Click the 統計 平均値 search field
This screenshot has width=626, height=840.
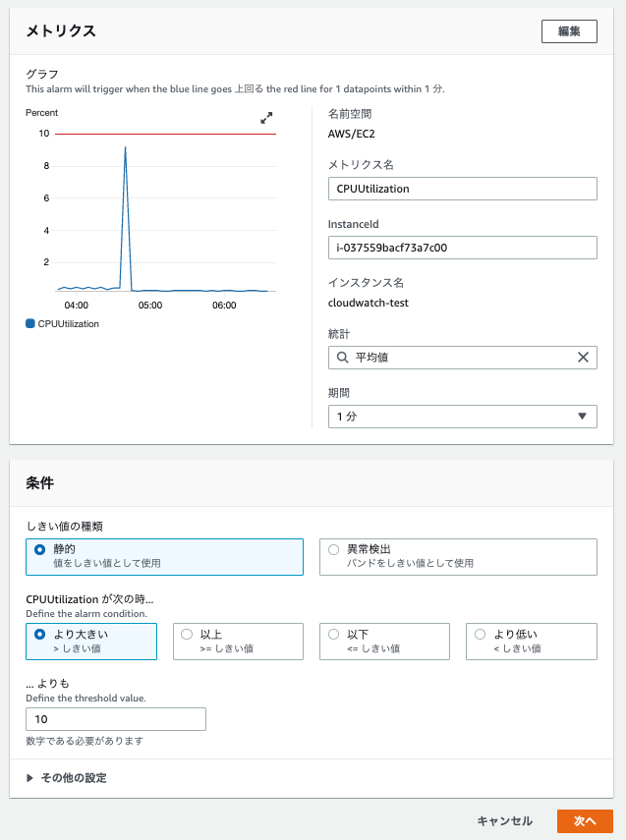(463, 358)
